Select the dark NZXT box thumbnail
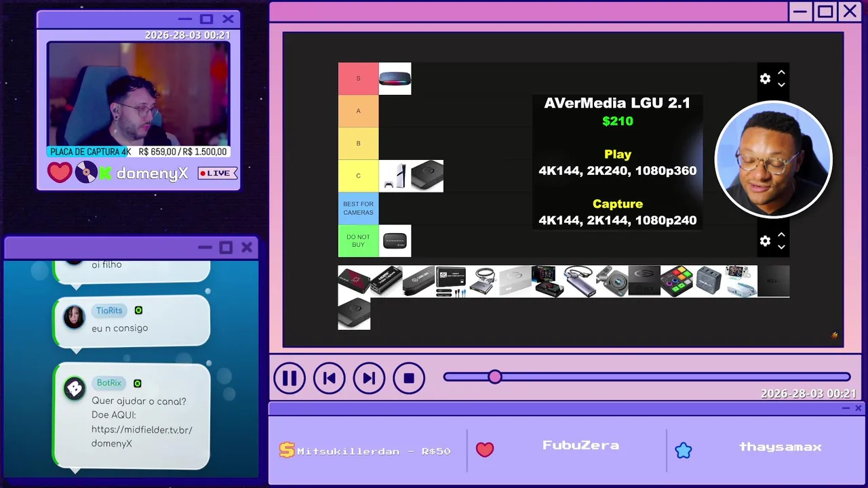The height and width of the screenshot is (488, 868). point(773,281)
